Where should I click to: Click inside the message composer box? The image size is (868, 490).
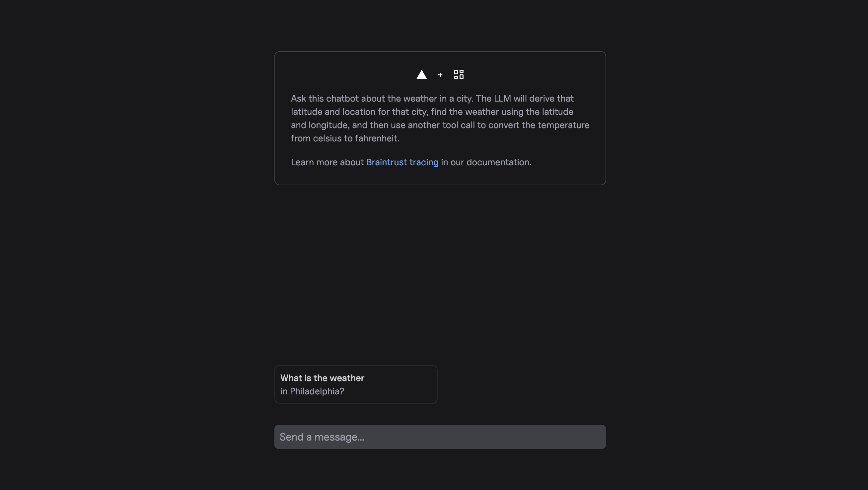[x=440, y=437]
